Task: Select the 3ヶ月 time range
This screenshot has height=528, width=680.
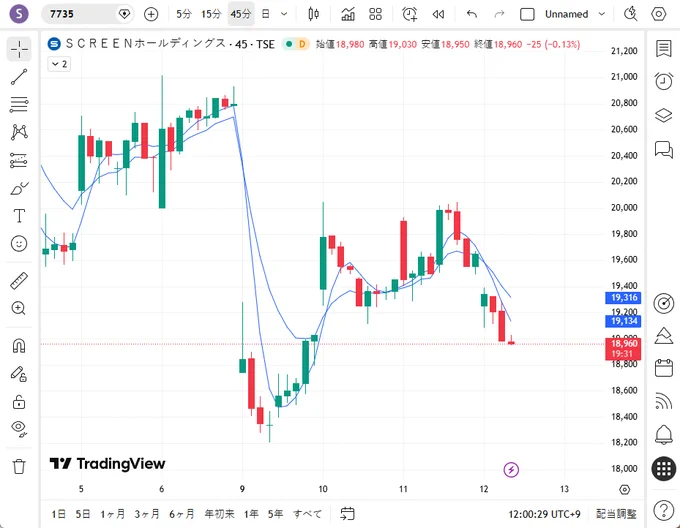Action: click(147, 514)
